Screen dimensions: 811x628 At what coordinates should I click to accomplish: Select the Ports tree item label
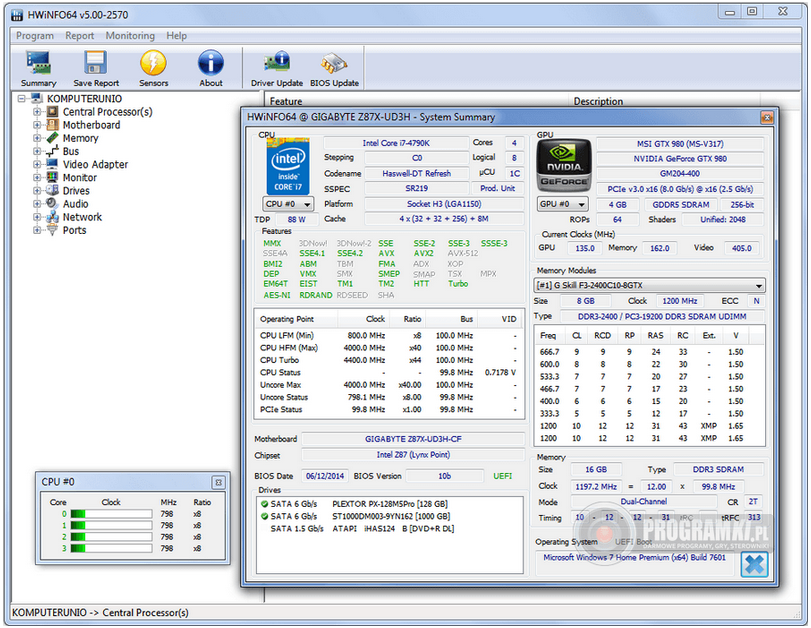[x=74, y=230]
